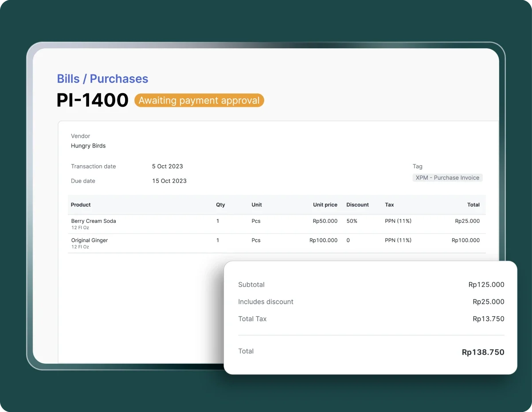Viewport: 532px width, 412px height.
Task: Click the 15 Oct 2023 due date
Action: (169, 181)
